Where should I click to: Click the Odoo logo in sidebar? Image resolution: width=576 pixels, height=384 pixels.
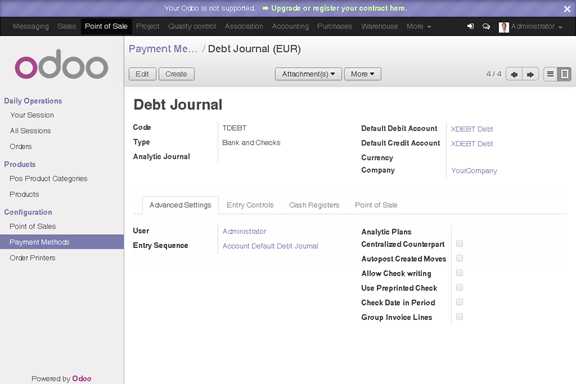pos(61,64)
